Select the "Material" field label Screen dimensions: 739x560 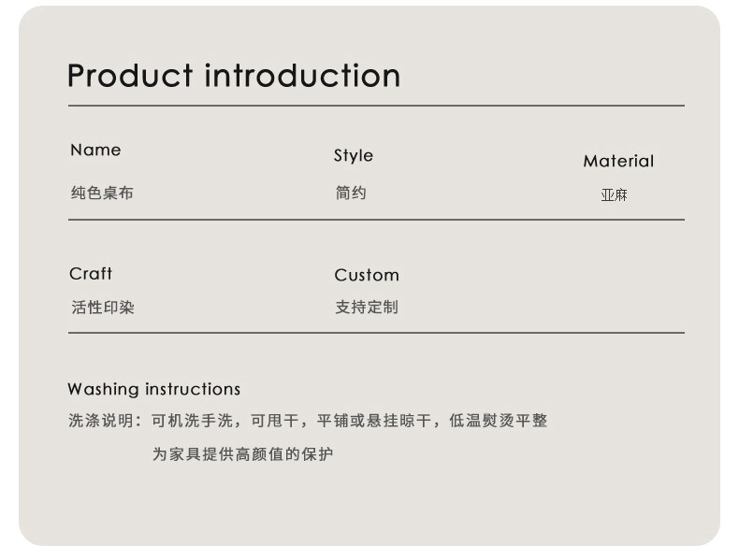point(618,162)
